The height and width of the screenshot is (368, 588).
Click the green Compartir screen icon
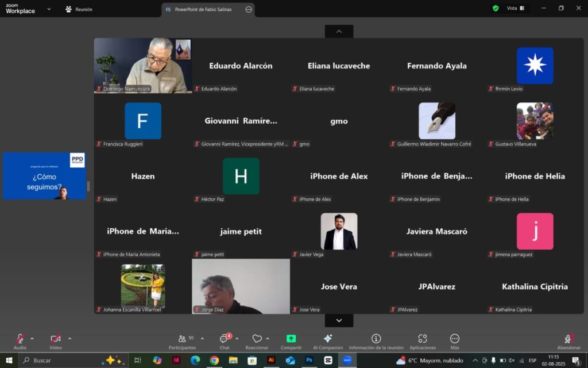291,338
